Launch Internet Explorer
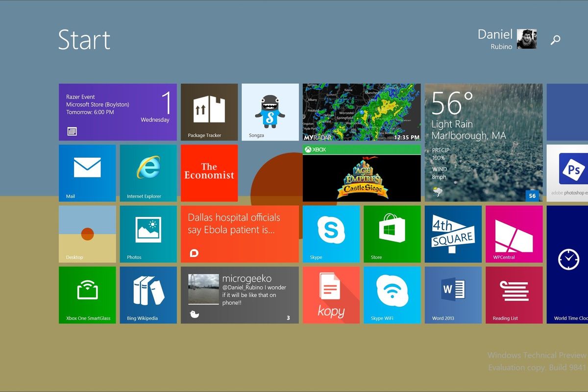 [x=148, y=173]
